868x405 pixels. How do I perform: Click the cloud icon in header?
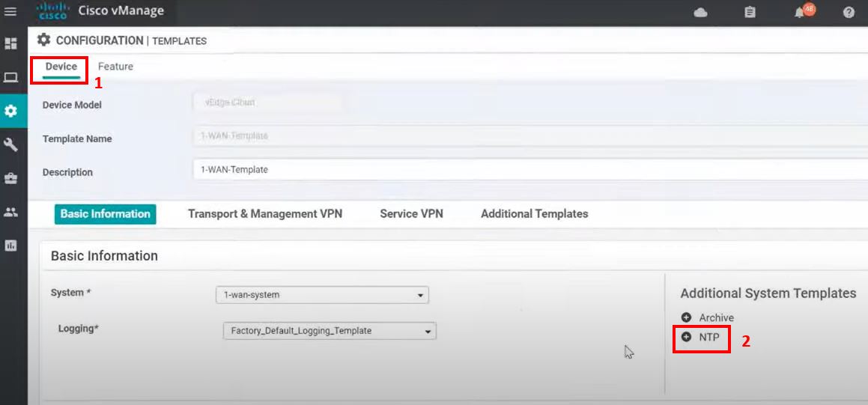click(x=701, y=13)
